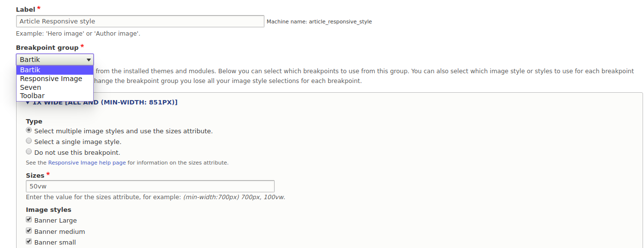The image size is (644, 248).
Task: Select 'Do not use this breakpoint' radio
Action: (x=29, y=152)
